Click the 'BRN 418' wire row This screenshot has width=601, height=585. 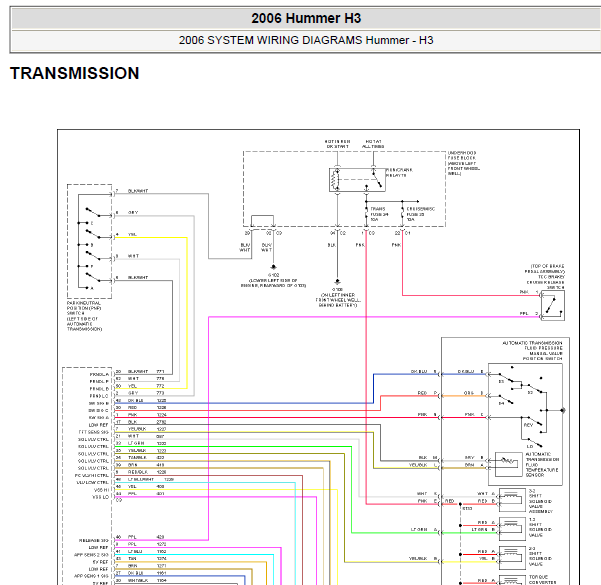point(140,465)
